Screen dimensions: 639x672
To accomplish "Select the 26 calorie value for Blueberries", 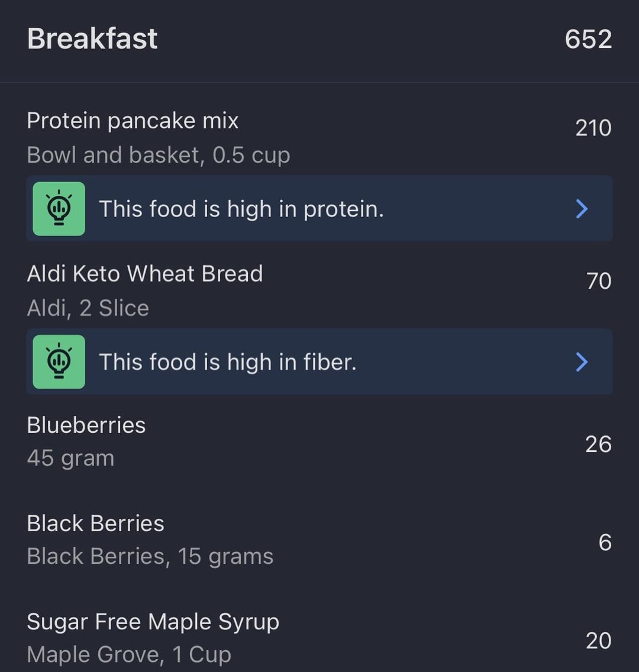I will pyautogui.click(x=598, y=444).
